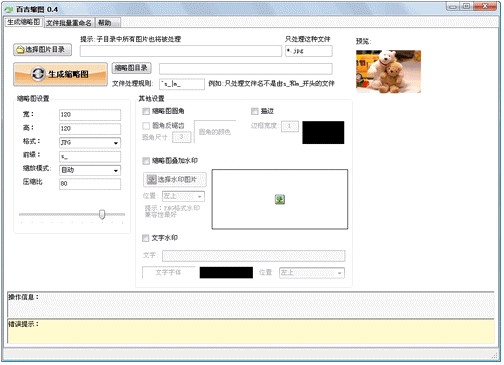Click the watermark image preview box
This screenshot has width=504, height=365.
[280, 199]
